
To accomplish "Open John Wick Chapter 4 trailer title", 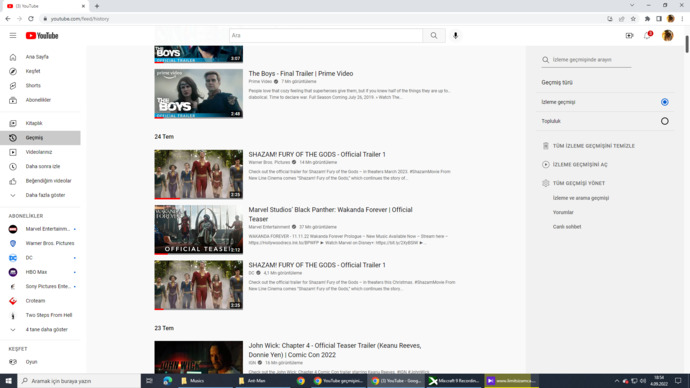I will (335, 350).
